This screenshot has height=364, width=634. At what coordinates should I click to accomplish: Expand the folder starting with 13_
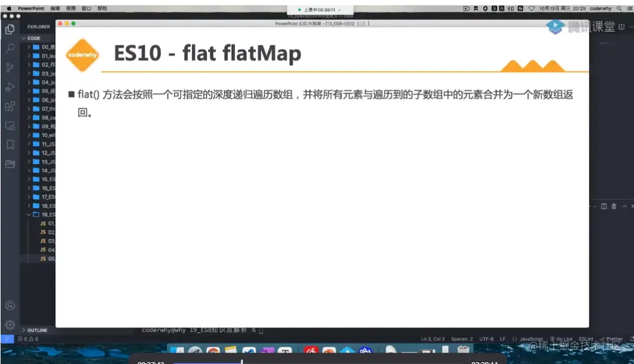click(29, 162)
